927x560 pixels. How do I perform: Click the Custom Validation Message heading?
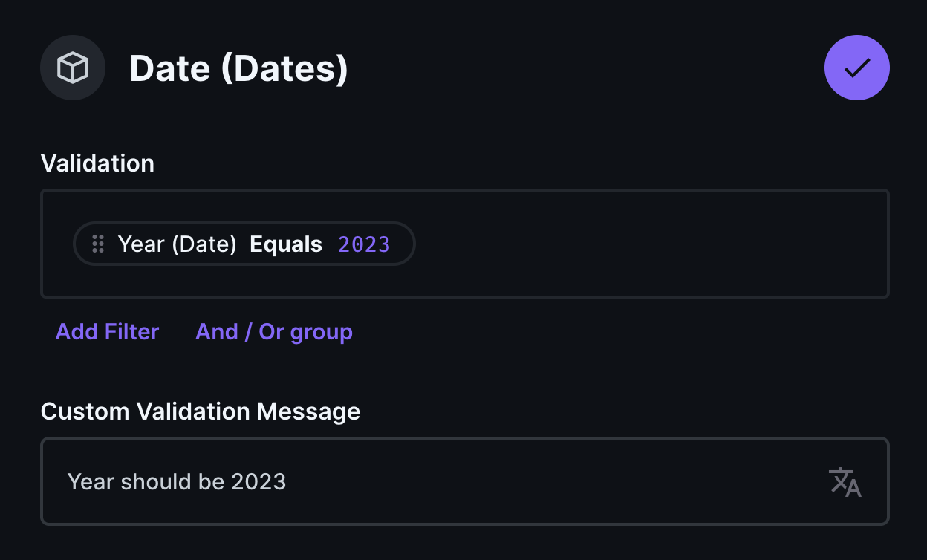click(201, 411)
